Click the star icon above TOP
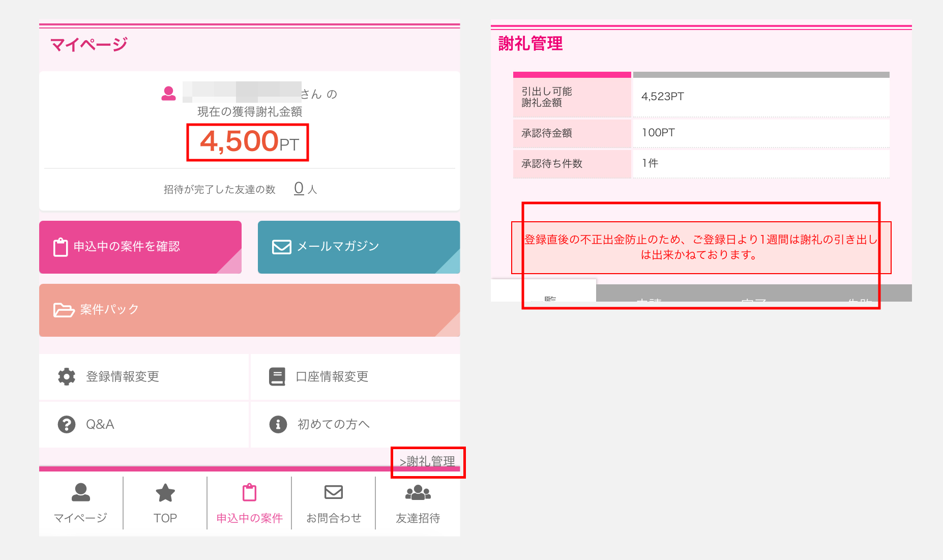This screenshot has height=560, width=943. pos(165,493)
